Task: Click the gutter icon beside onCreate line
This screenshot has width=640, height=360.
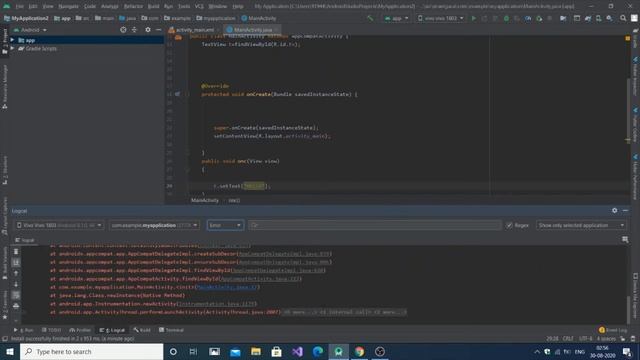Action: [178, 94]
